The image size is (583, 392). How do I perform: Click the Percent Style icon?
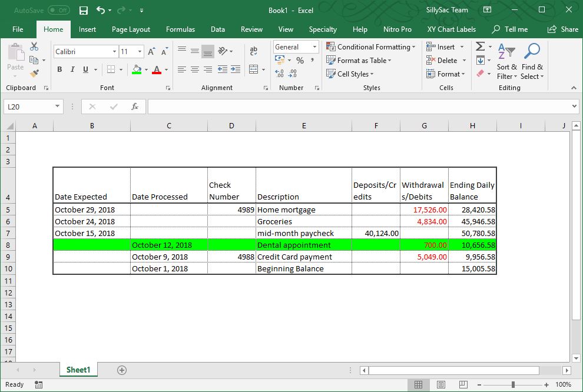300,61
